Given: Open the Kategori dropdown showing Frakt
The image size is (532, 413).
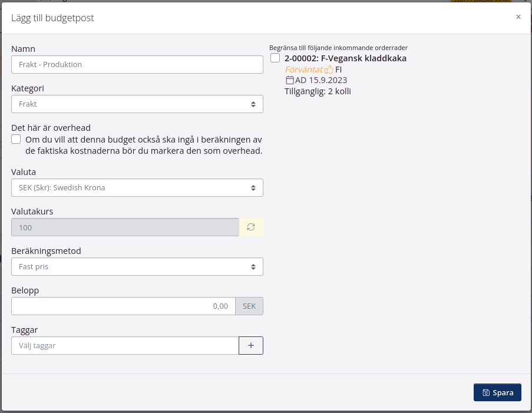Looking at the screenshot, I should pyautogui.click(x=137, y=104).
